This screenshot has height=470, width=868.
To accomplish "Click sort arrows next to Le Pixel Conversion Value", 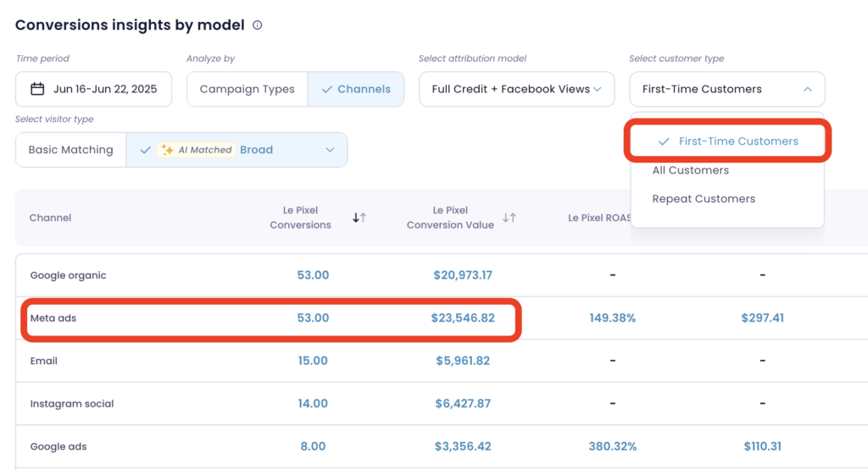I will (509, 218).
